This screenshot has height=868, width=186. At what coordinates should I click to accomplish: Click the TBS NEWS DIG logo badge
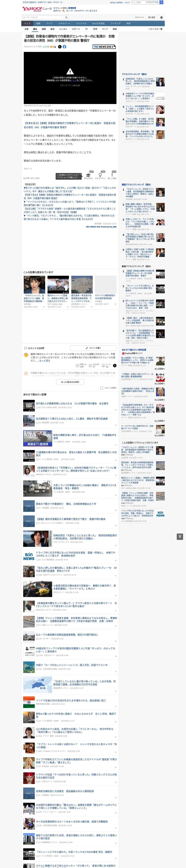[x=104, y=47]
